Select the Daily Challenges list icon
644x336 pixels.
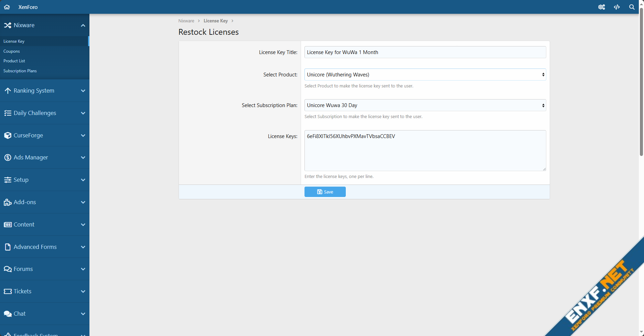point(8,113)
